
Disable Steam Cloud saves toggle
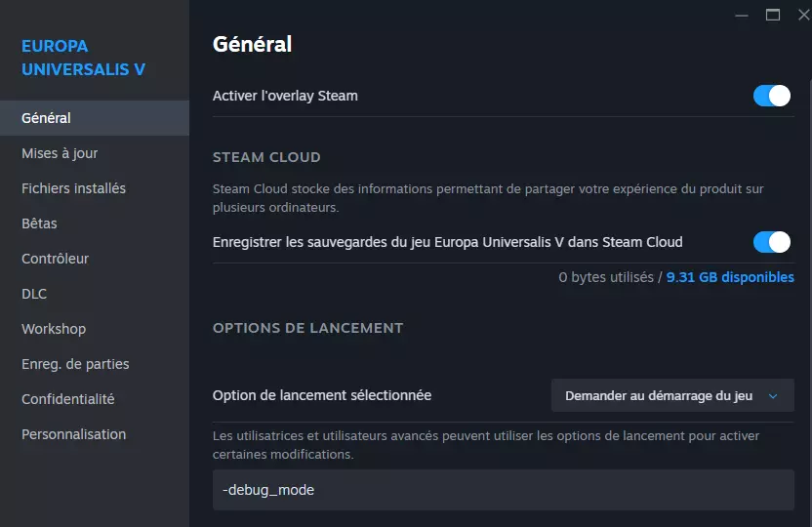click(x=771, y=242)
